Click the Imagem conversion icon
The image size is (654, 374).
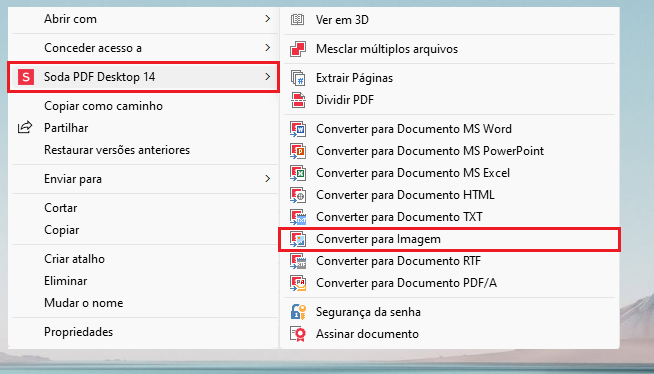tap(298, 239)
